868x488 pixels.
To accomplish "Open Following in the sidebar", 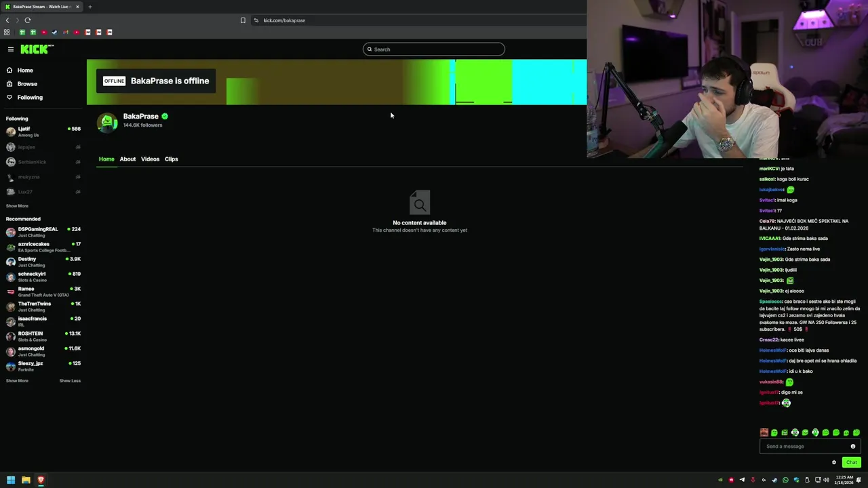I will tap(30, 98).
